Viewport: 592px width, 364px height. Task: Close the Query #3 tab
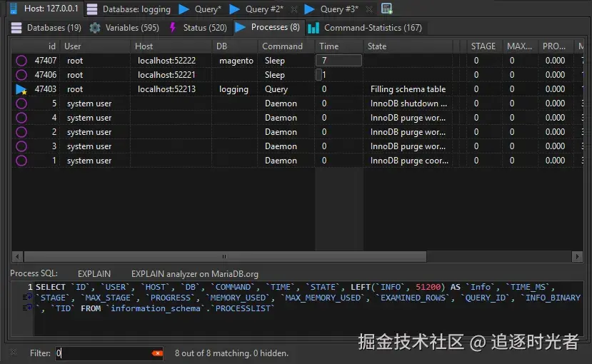coord(367,9)
